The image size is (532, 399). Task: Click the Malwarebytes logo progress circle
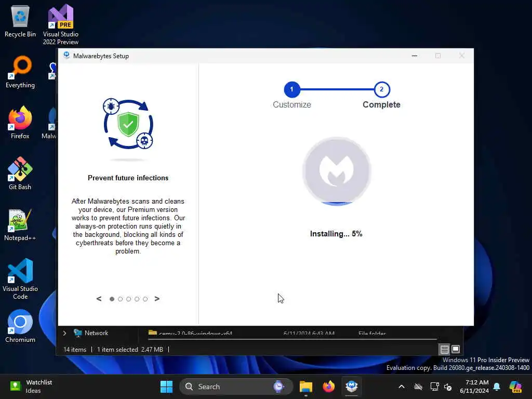tap(337, 171)
